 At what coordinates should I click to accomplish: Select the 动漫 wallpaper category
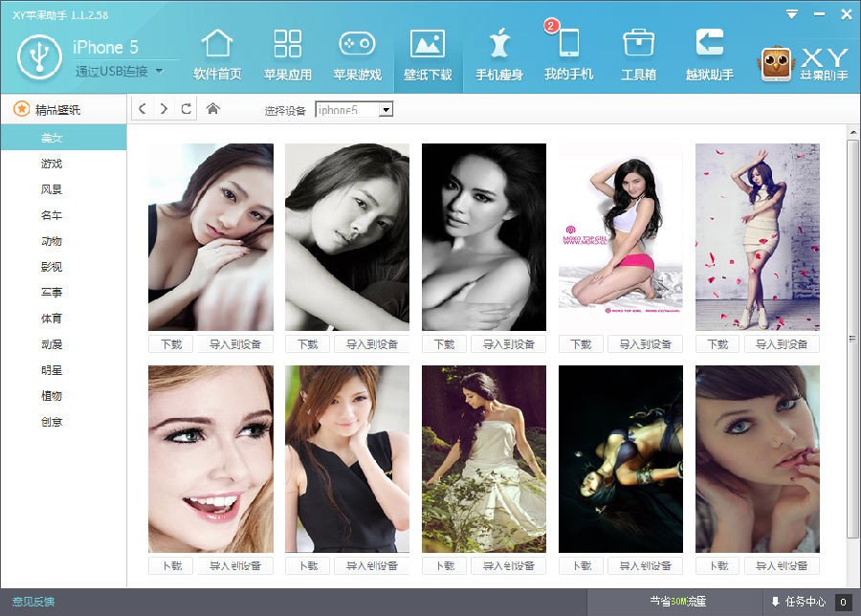tap(52, 344)
